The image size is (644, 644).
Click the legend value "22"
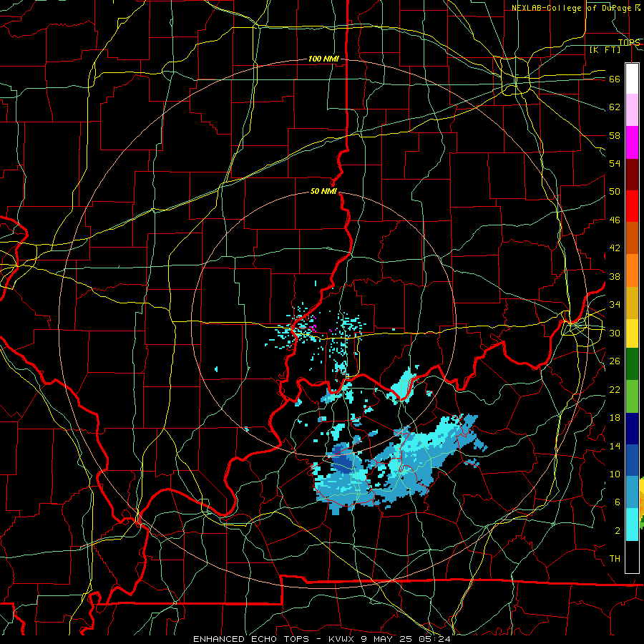coord(615,389)
